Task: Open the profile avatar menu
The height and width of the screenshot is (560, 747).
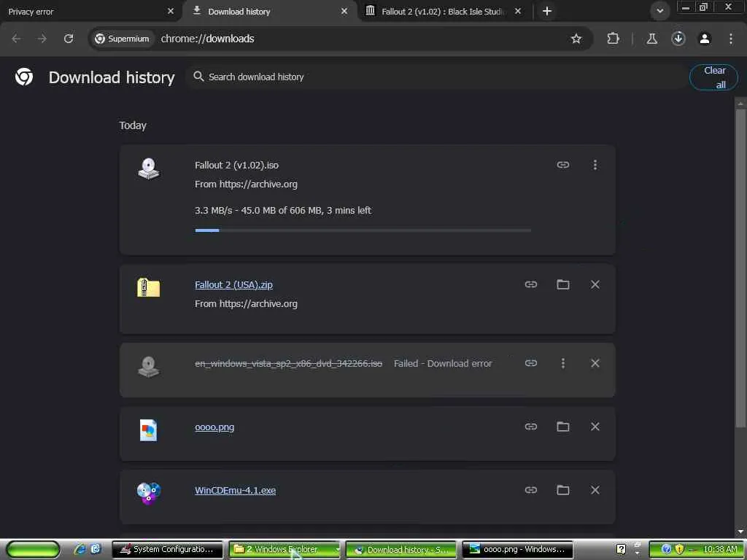Action: (705, 39)
